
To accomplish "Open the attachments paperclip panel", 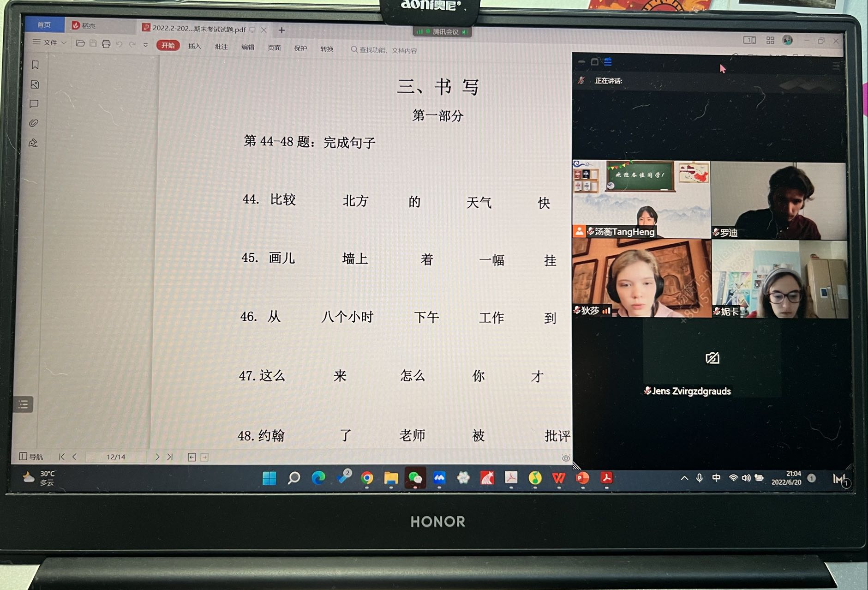I will (34, 123).
